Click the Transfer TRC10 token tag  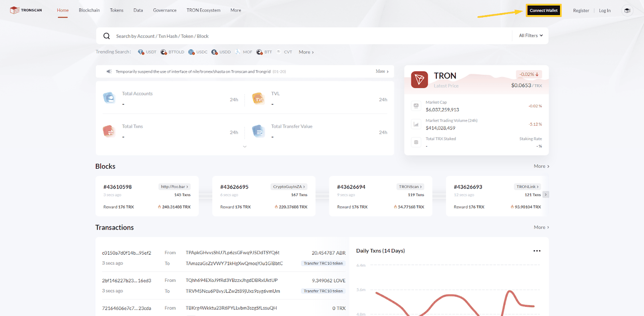(x=323, y=263)
